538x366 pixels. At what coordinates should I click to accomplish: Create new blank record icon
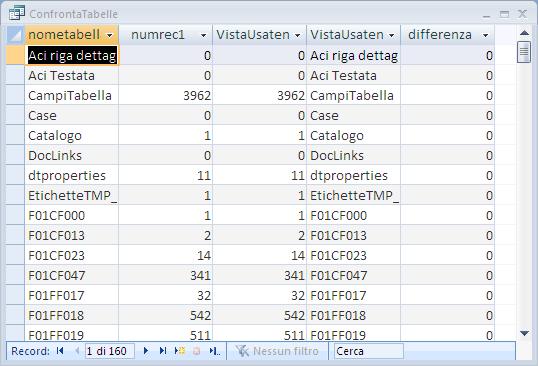point(180,351)
